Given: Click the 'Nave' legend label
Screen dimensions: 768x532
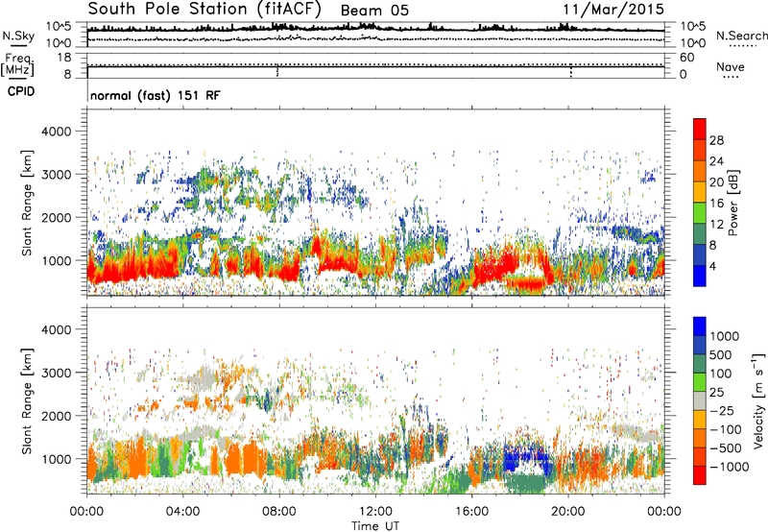Looking at the screenshot, I should click(731, 66).
